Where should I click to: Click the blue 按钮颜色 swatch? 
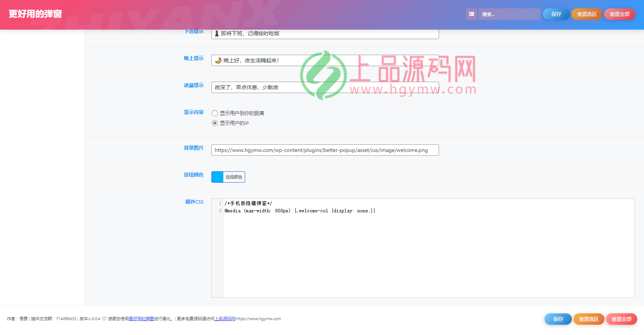click(217, 177)
